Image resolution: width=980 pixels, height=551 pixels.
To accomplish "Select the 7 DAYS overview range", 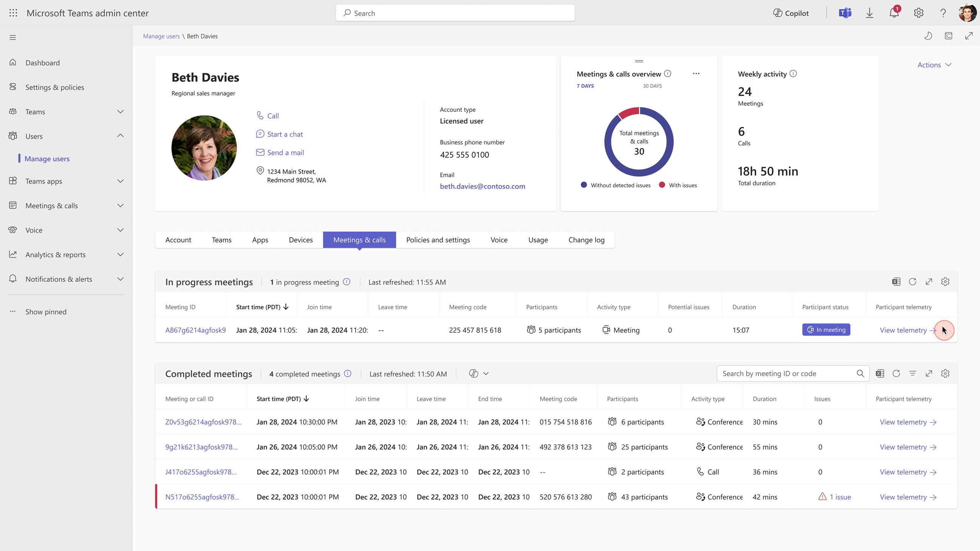I will point(585,86).
